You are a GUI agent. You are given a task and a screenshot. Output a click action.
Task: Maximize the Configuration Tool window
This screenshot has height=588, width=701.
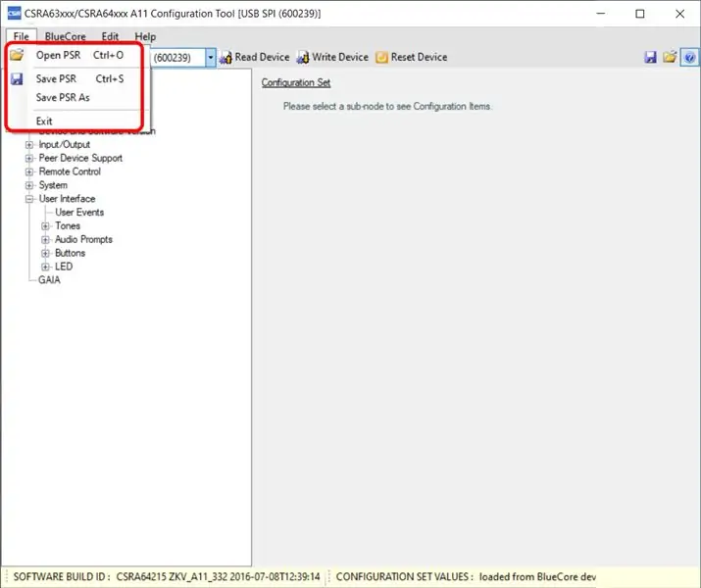pyautogui.click(x=640, y=14)
